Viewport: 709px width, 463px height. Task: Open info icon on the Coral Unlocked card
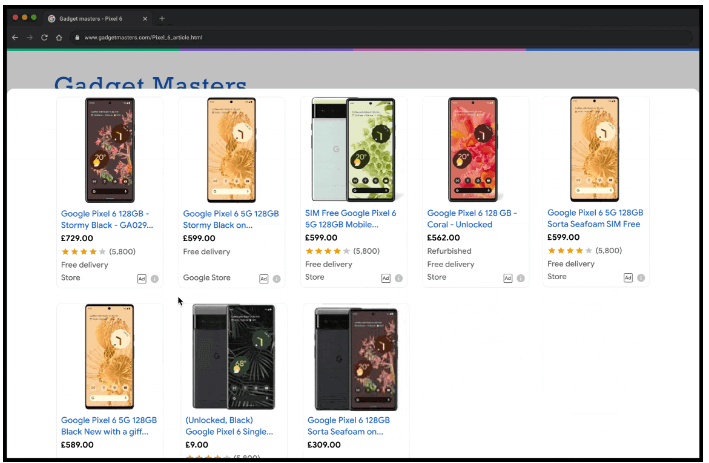(521, 278)
